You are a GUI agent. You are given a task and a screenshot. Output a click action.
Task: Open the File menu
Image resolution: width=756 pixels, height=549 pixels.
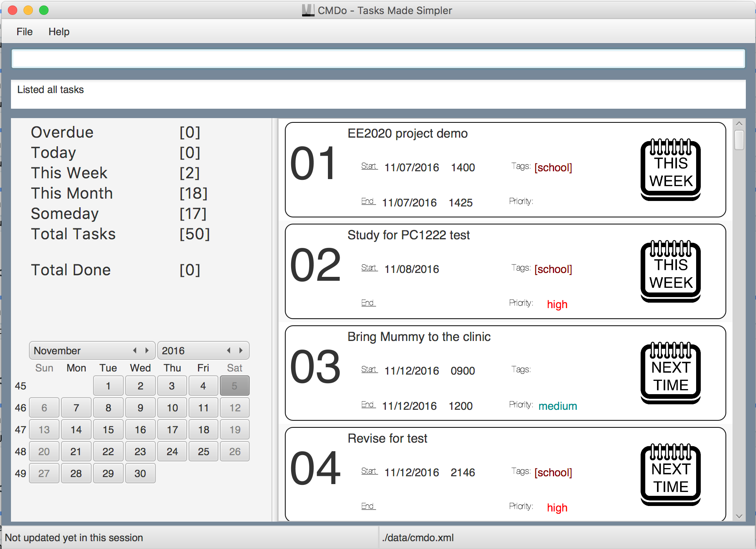click(x=24, y=32)
